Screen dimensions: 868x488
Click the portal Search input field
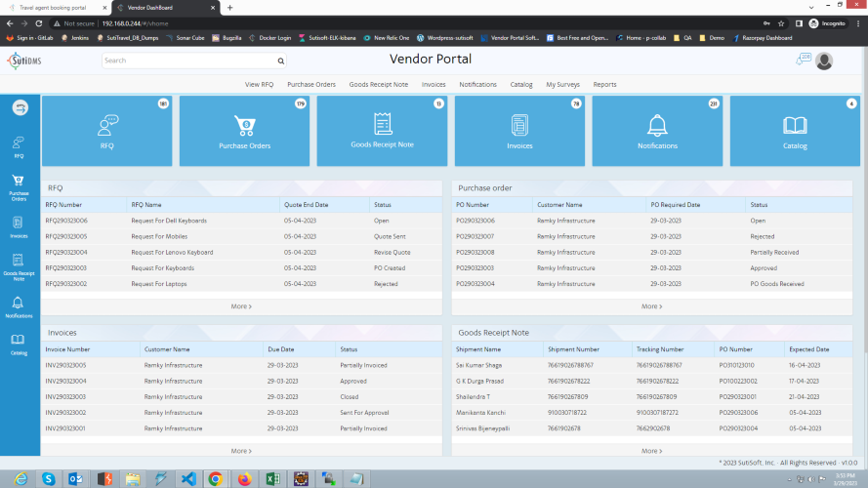[x=189, y=61]
